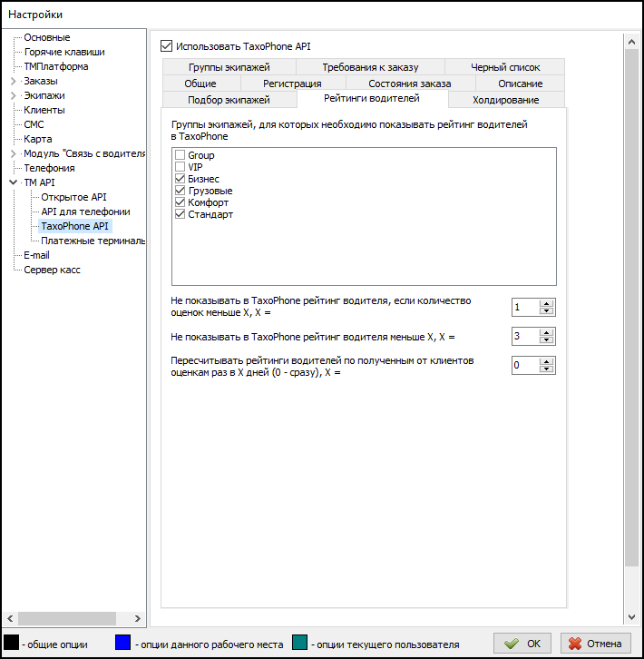
Task: Open the Холдирование tab
Action: click(505, 100)
